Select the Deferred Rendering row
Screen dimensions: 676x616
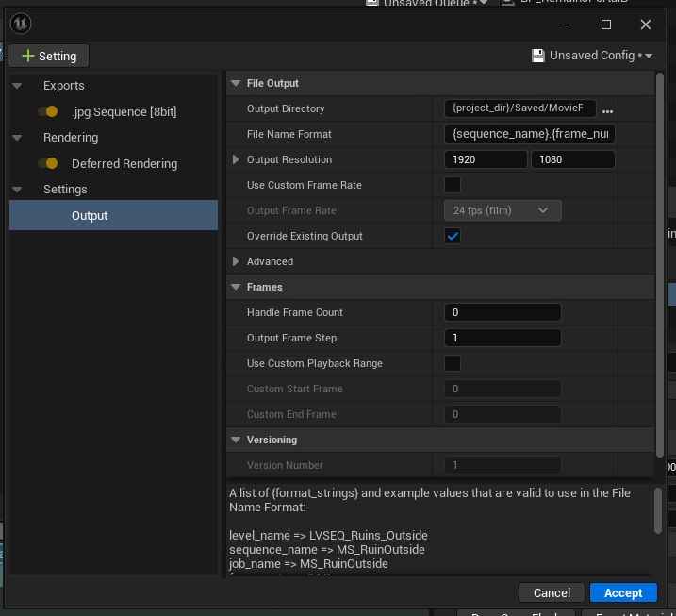pos(113,163)
